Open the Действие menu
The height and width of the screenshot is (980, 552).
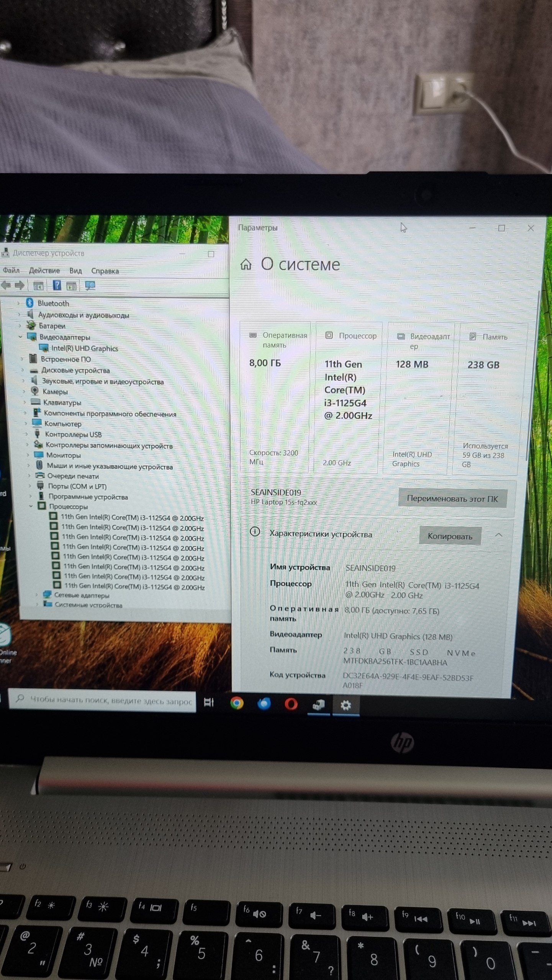pos(44,271)
